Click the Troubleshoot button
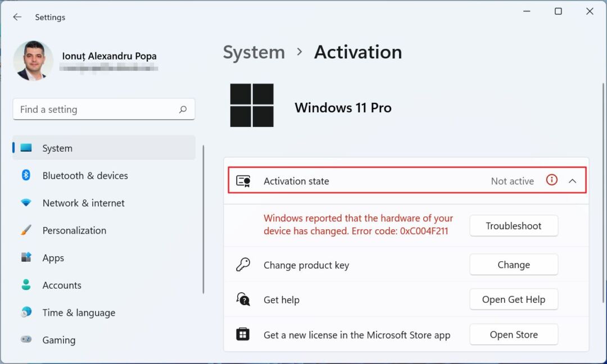This screenshot has height=364, width=607. tap(513, 225)
